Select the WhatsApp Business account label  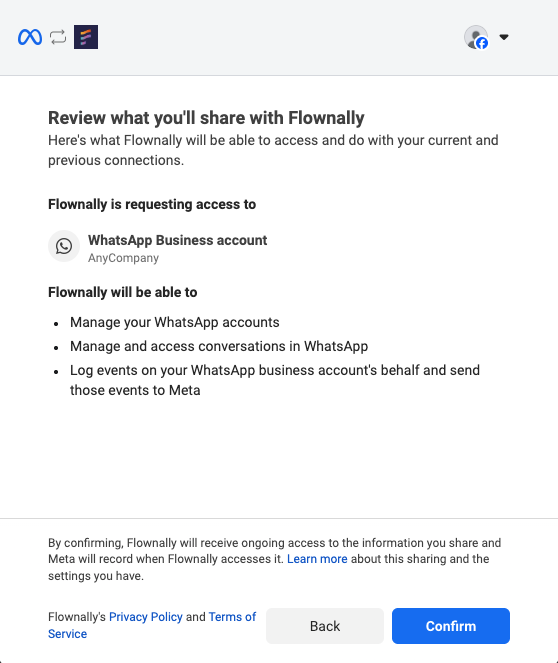178,240
